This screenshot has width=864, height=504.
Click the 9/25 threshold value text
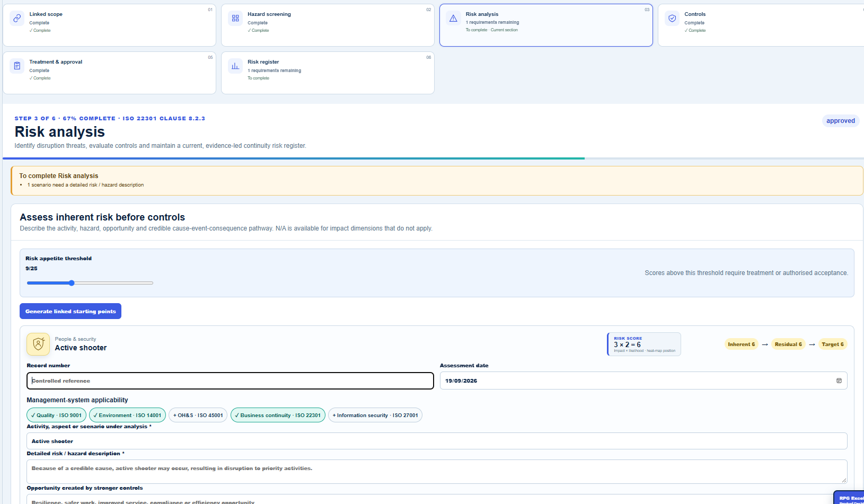click(x=32, y=269)
